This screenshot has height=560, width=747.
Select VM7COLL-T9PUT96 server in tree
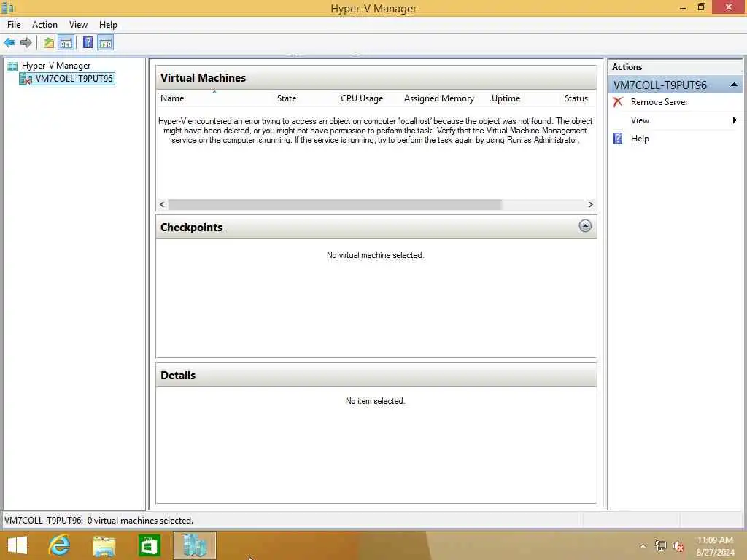click(x=66, y=79)
